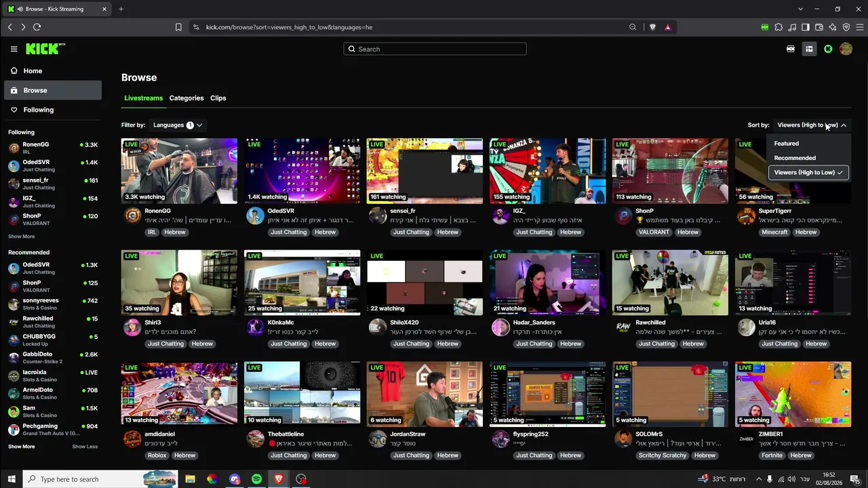
Task: Show hidden system tray icons chevron
Action: pos(757,479)
